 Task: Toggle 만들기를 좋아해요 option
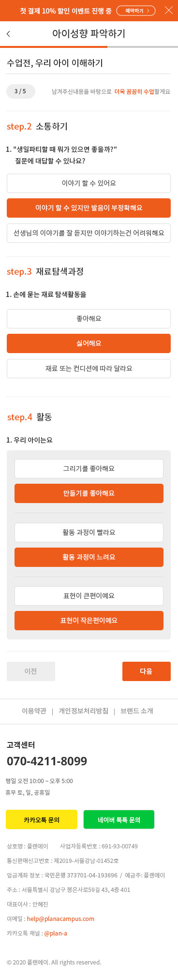[x=89, y=493]
